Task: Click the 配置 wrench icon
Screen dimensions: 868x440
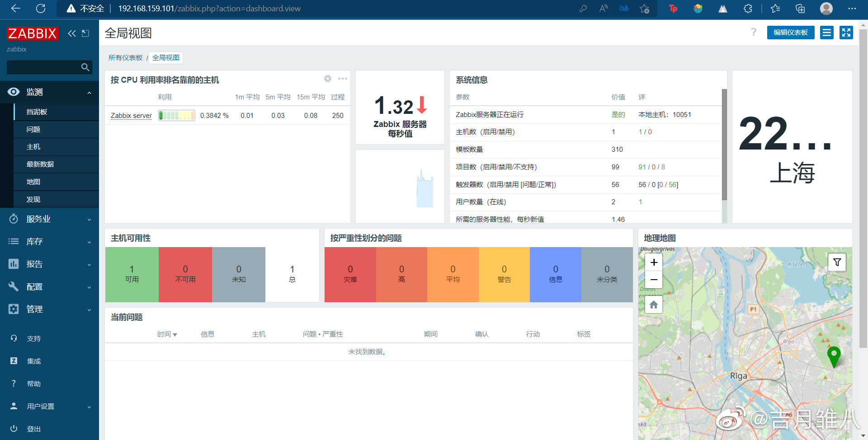Action: click(14, 286)
